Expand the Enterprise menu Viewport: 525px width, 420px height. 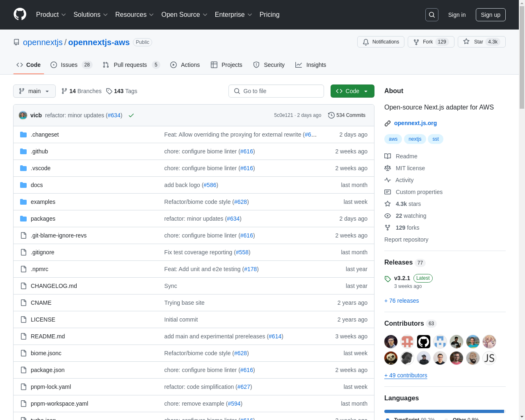click(x=233, y=15)
